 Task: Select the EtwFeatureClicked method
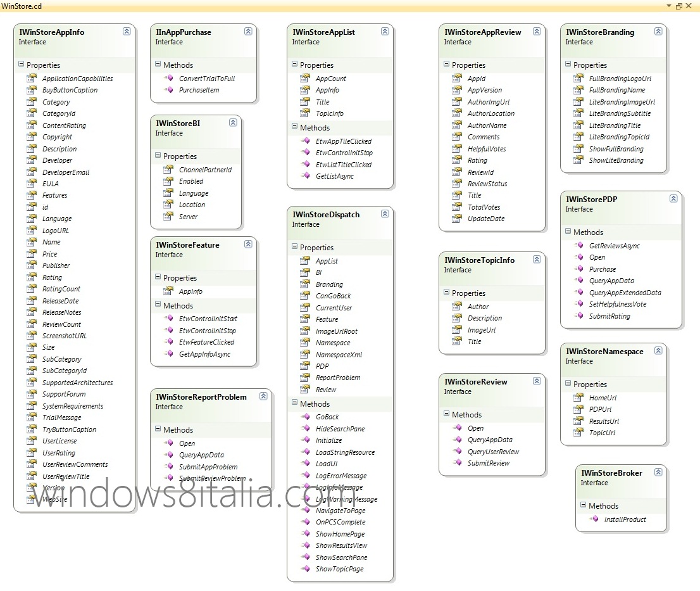pyautogui.click(x=206, y=341)
